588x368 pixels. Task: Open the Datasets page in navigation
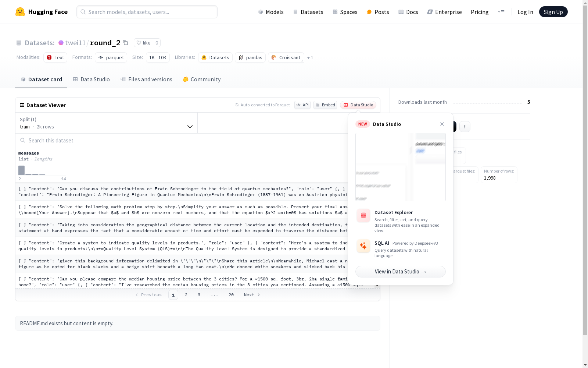(x=308, y=12)
